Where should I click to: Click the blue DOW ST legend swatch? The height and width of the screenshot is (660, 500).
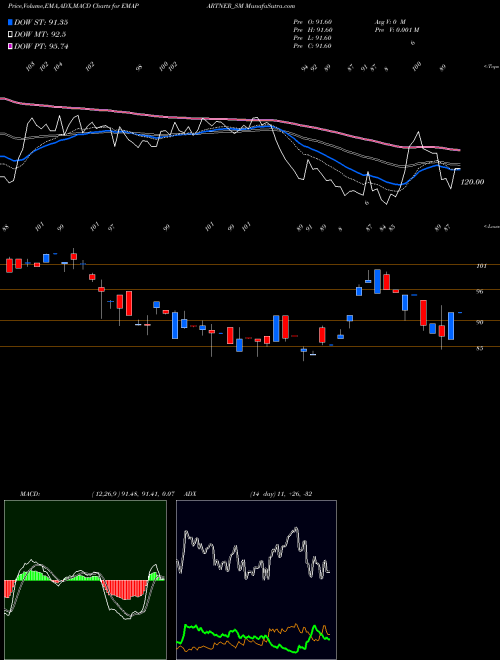click(10, 23)
